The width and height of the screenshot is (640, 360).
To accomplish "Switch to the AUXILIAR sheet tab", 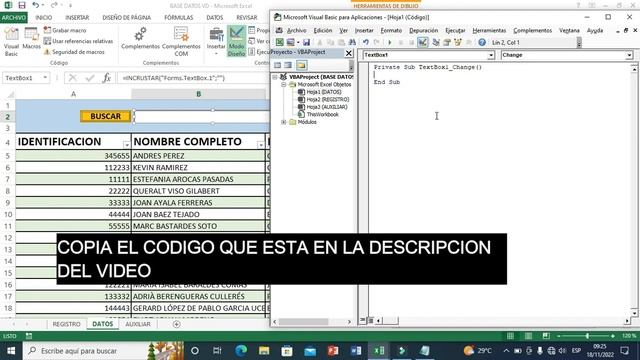I will [x=138, y=324].
